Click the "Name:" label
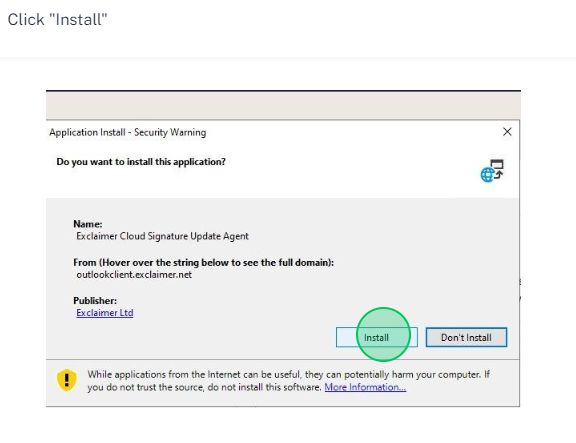The height and width of the screenshot is (443, 576). click(x=88, y=224)
